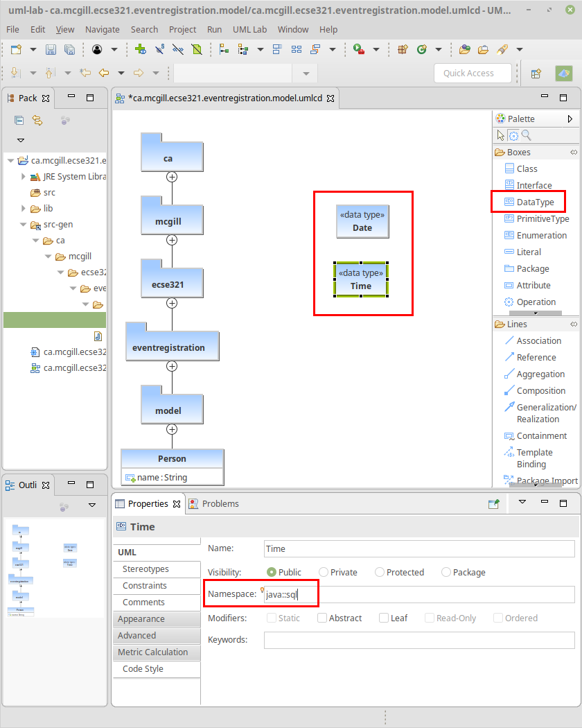
Task: Collapse the src-gen folder node
Action: tap(23, 224)
